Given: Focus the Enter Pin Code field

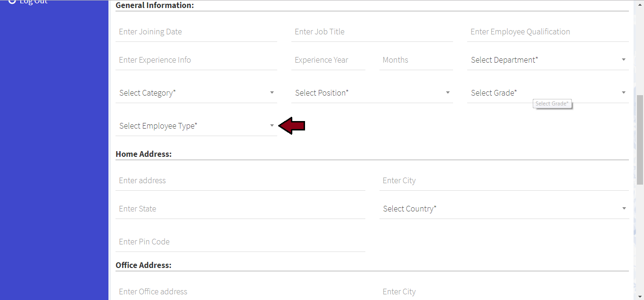Looking at the screenshot, I should tap(240, 242).
